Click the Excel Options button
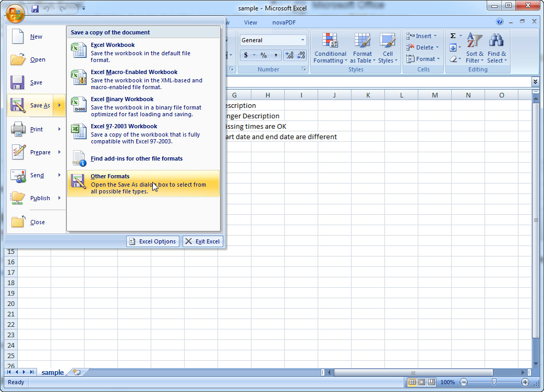544x392 pixels. (153, 241)
